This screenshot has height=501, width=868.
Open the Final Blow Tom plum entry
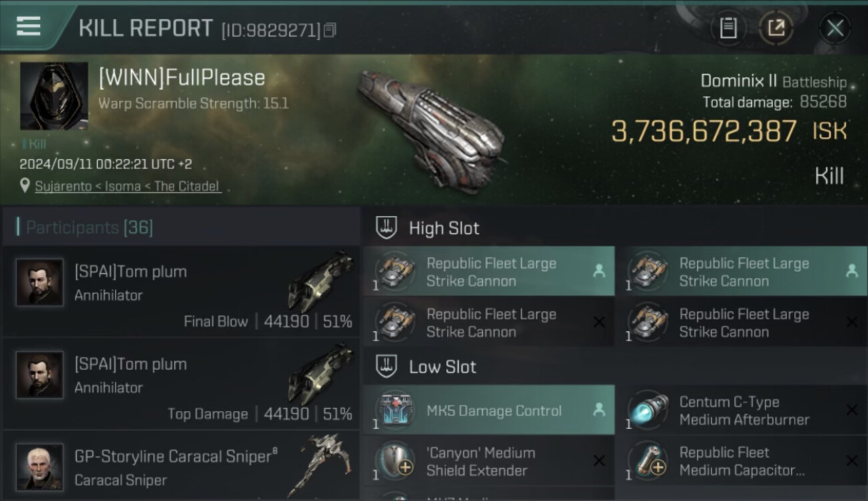tap(180, 291)
